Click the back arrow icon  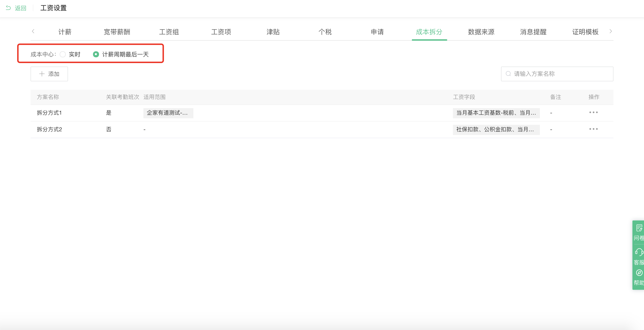point(8,8)
